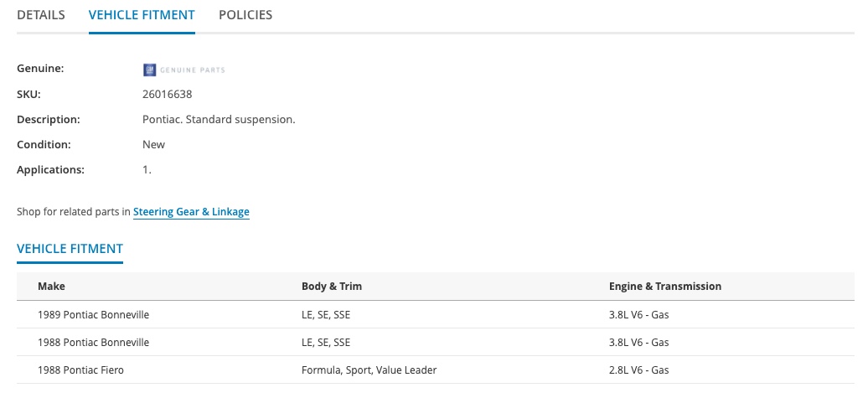Click the Condition value New

[153, 144]
